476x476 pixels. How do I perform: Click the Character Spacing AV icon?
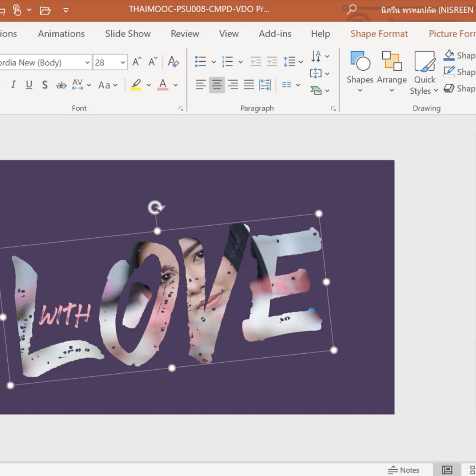77,85
